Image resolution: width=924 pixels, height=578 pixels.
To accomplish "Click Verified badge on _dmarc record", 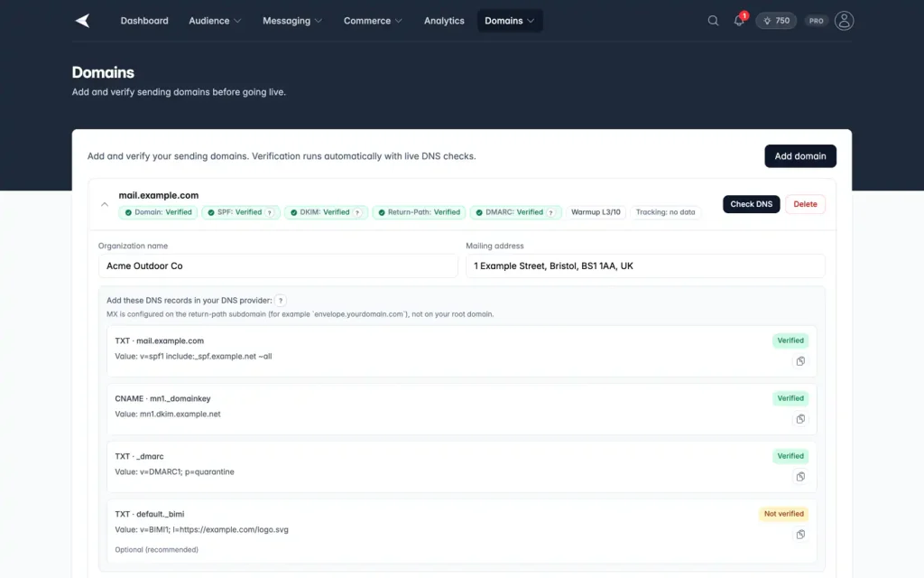I will [790, 456].
